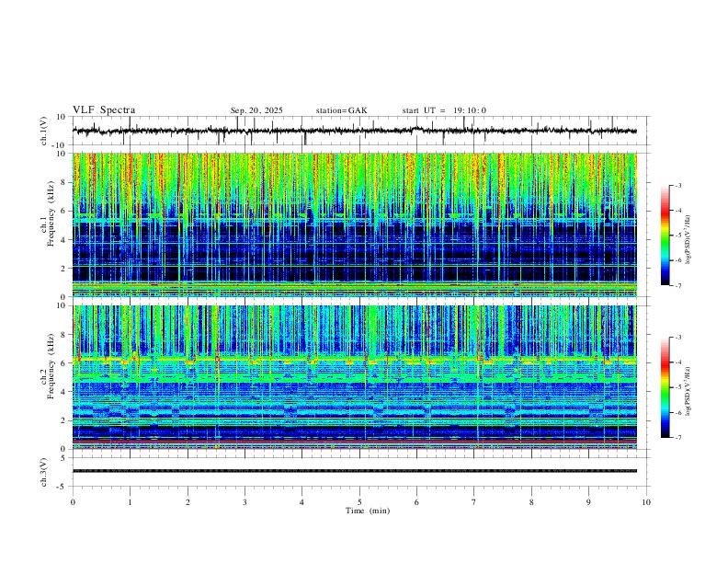Click time axis tick label "3"
The width and height of the screenshot is (728, 563).
245,502
